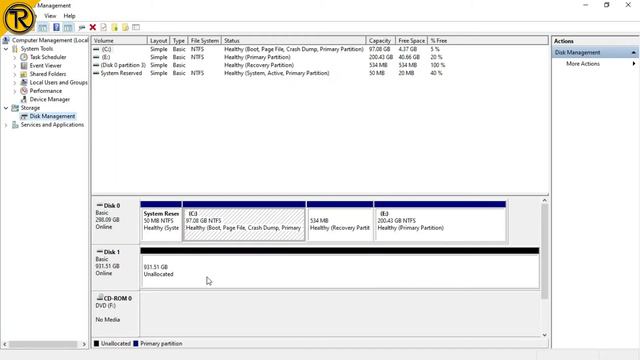Viewport: 640px width, 360px height.
Task: Select the (E:) 200.43 GB partition block
Action: 440,224
